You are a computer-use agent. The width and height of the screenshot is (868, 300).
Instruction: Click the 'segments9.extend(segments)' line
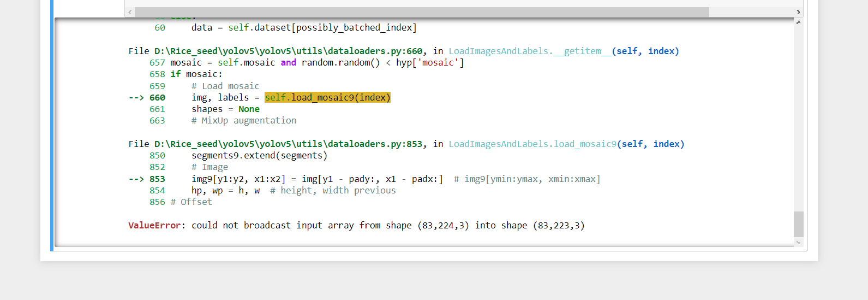[x=259, y=155]
